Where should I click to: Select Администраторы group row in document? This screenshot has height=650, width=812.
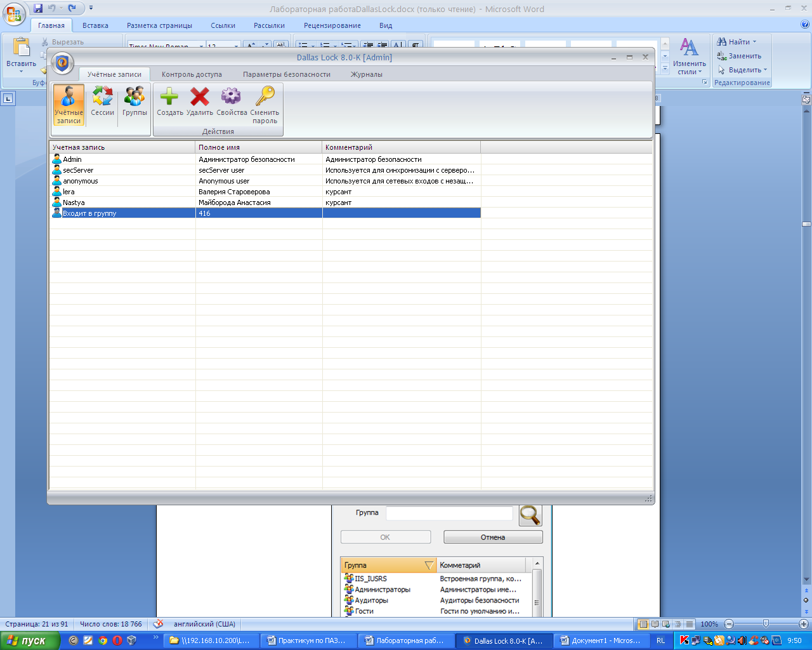point(436,590)
